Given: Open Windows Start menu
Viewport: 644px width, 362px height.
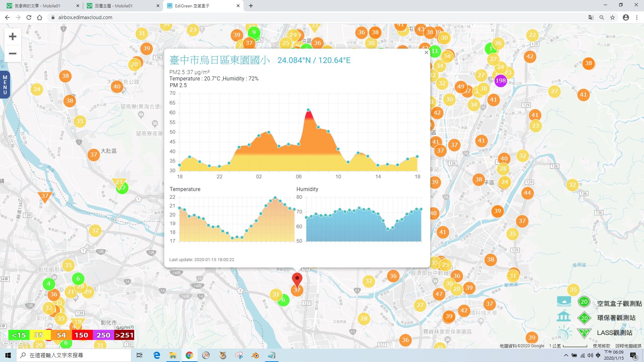Looking at the screenshot, I should tap(8, 355).
